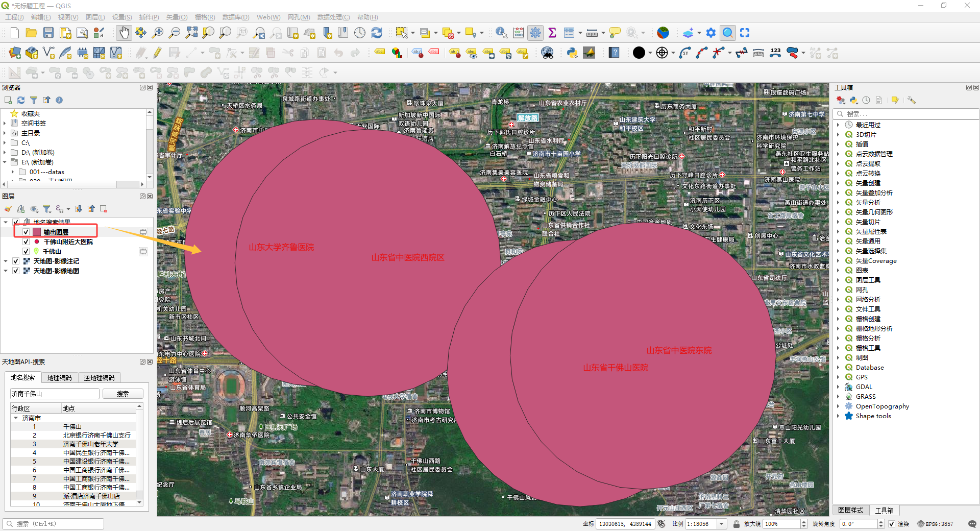
Task: Toggle visibility of 地名搜索结果 group
Action: coord(16,222)
